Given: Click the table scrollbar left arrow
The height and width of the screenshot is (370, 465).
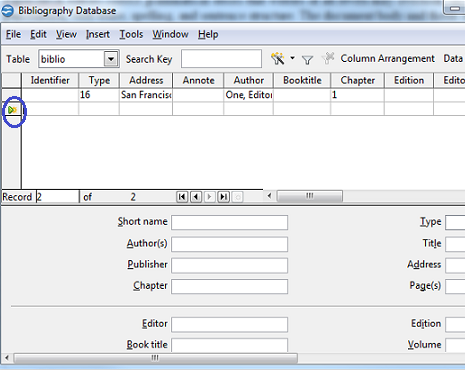Looking at the screenshot, I should [269, 196].
